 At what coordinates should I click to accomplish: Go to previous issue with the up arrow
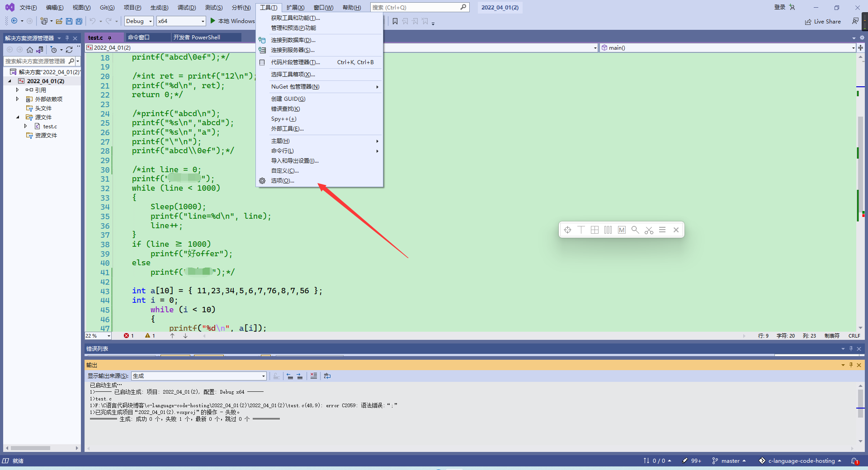click(172, 336)
